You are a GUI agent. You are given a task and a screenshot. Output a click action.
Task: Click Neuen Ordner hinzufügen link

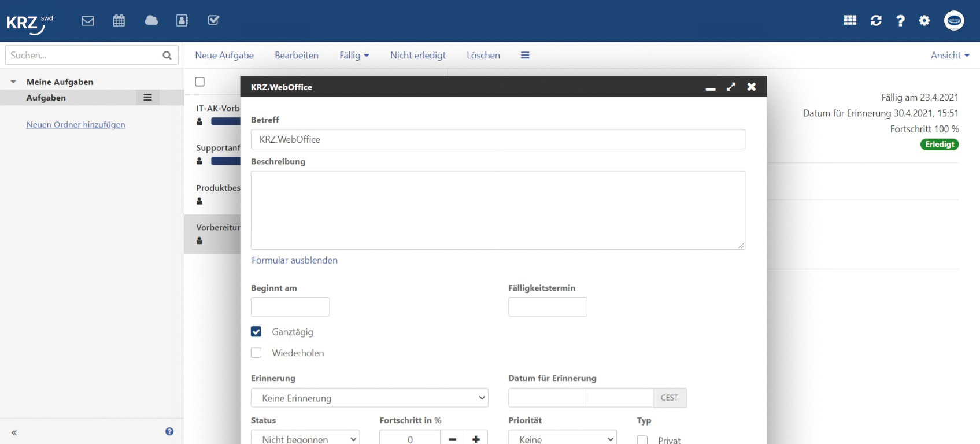(x=76, y=125)
